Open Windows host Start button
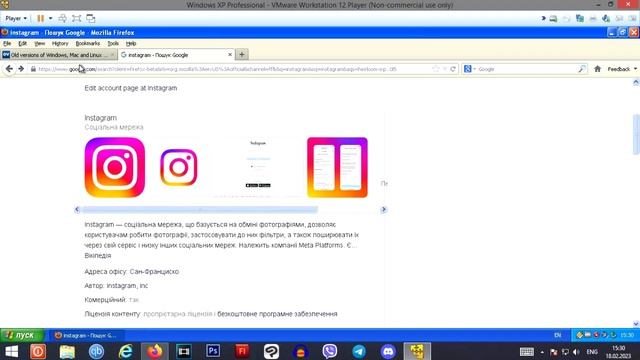640x360 pixels. (x=11, y=351)
